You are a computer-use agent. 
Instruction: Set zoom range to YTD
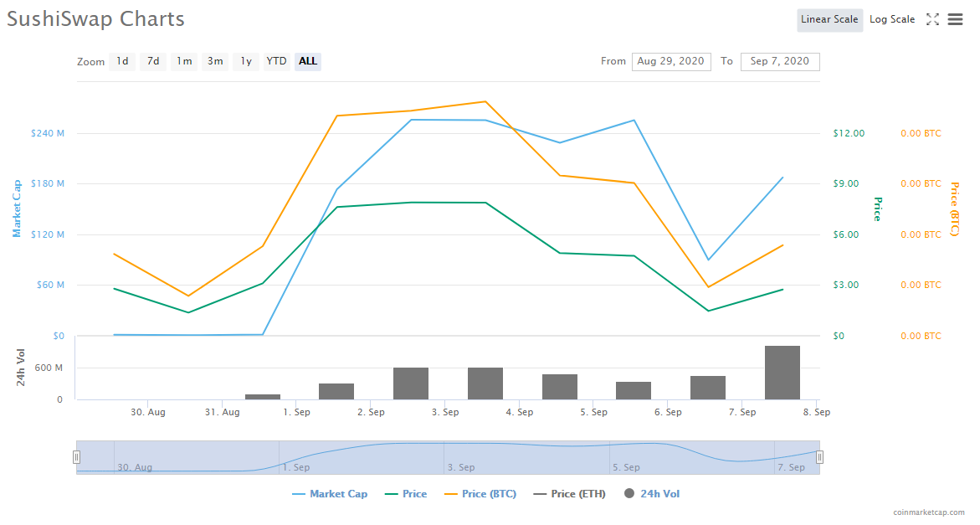tap(276, 61)
